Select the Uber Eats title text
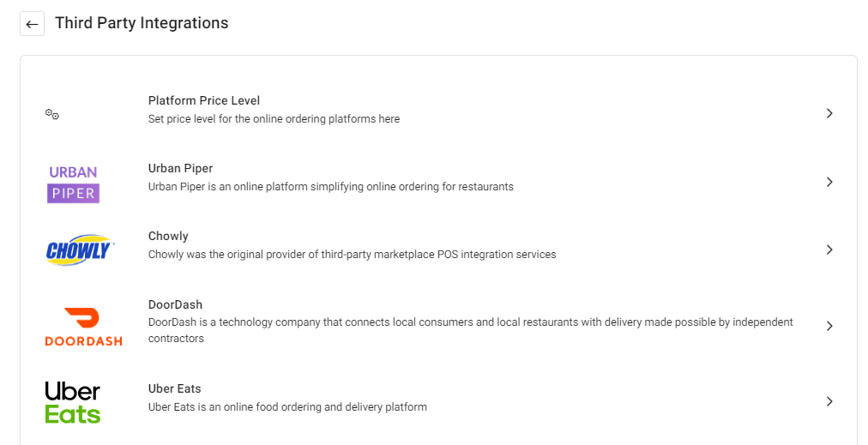The height and width of the screenshot is (445, 868). coord(174,388)
